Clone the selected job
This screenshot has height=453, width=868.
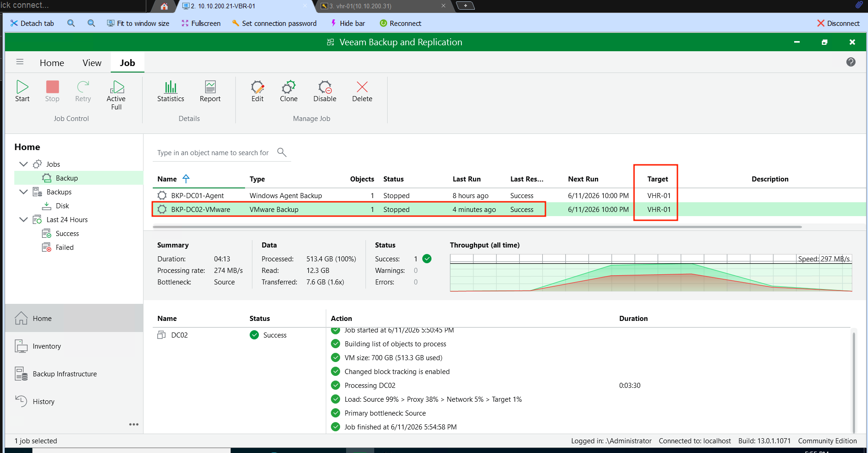point(289,91)
